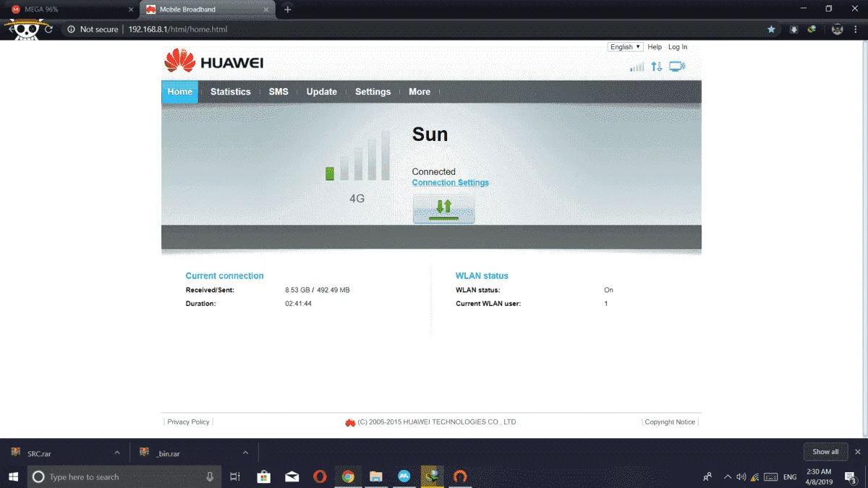Click the 8.53 GB received value
This screenshot has height=488, width=868.
point(297,290)
